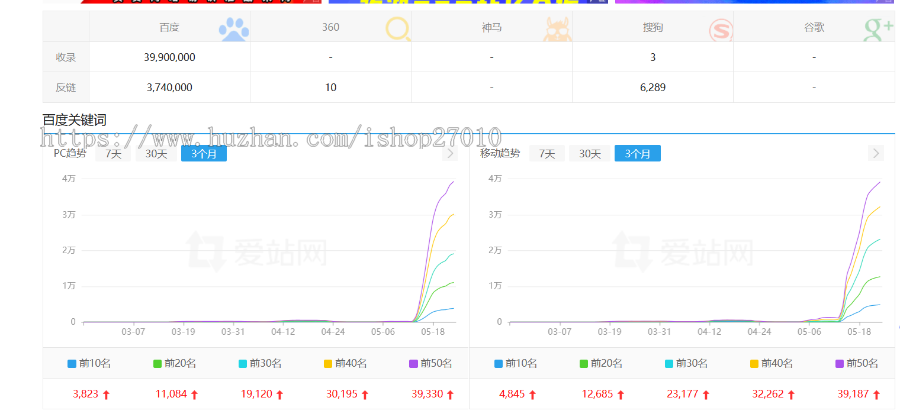The image size is (900, 417).
Task: Click the PC趋势 label
Action: click(x=70, y=153)
